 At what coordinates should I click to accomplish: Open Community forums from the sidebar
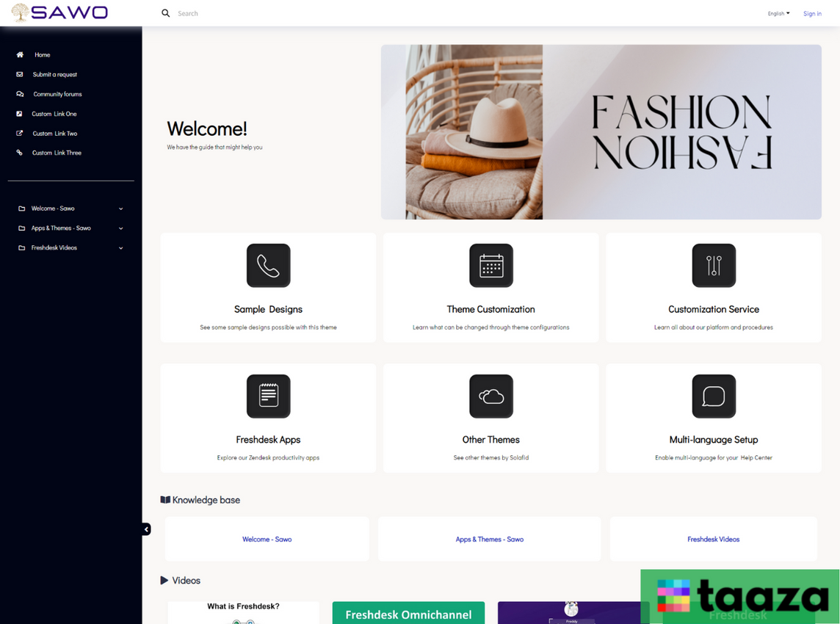click(57, 94)
